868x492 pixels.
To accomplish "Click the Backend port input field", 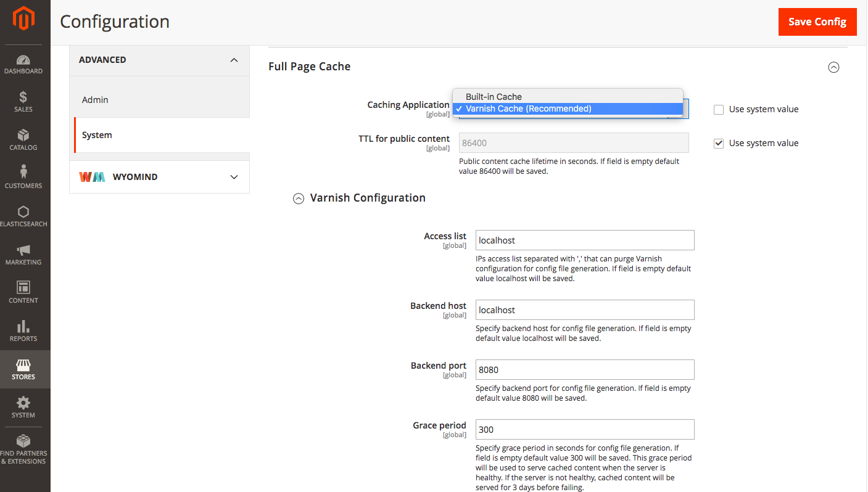I will coord(584,370).
